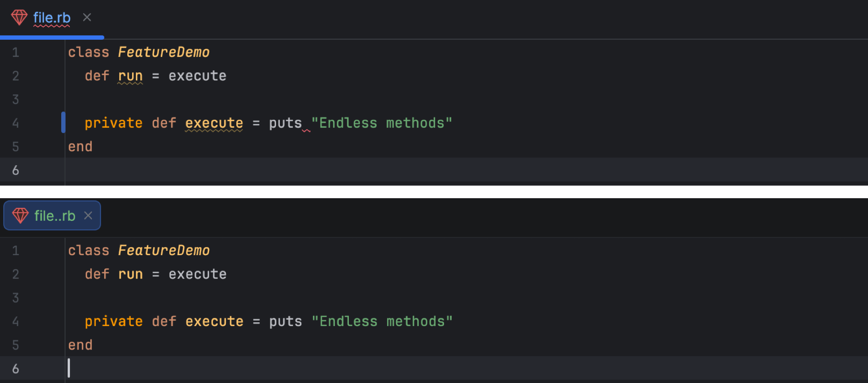Click the underlined 'run' method name
Viewport: 868px width, 383px height.
pos(130,75)
